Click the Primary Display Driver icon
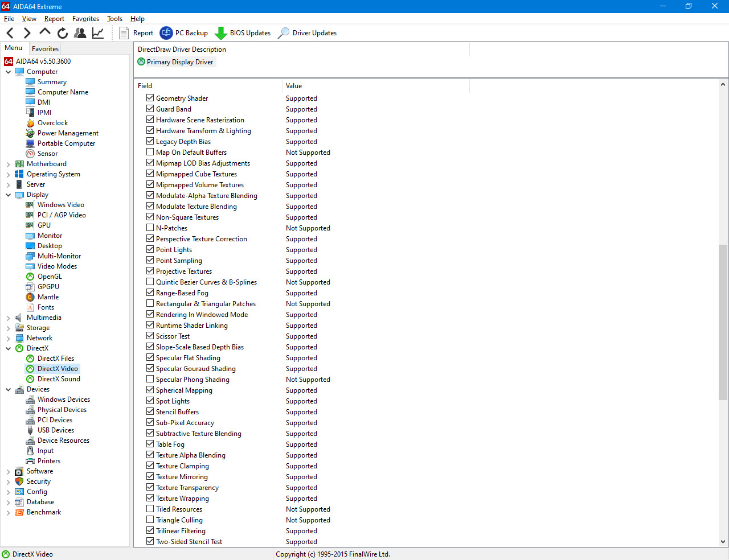The height and width of the screenshot is (560, 729). (141, 62)
